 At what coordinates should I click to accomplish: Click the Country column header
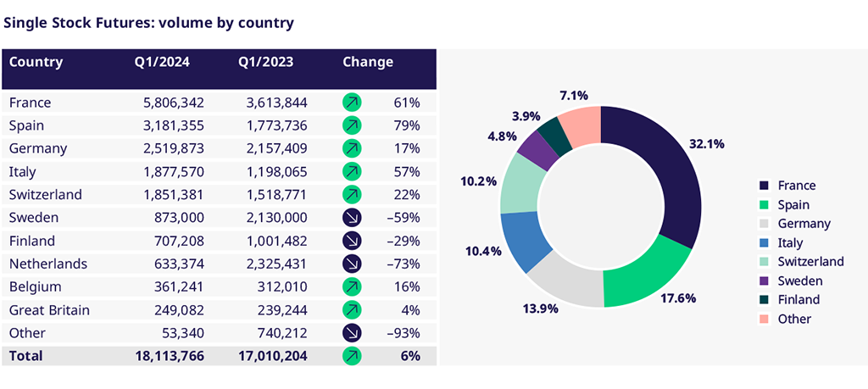pyautogui.click(x=36, y=62)
